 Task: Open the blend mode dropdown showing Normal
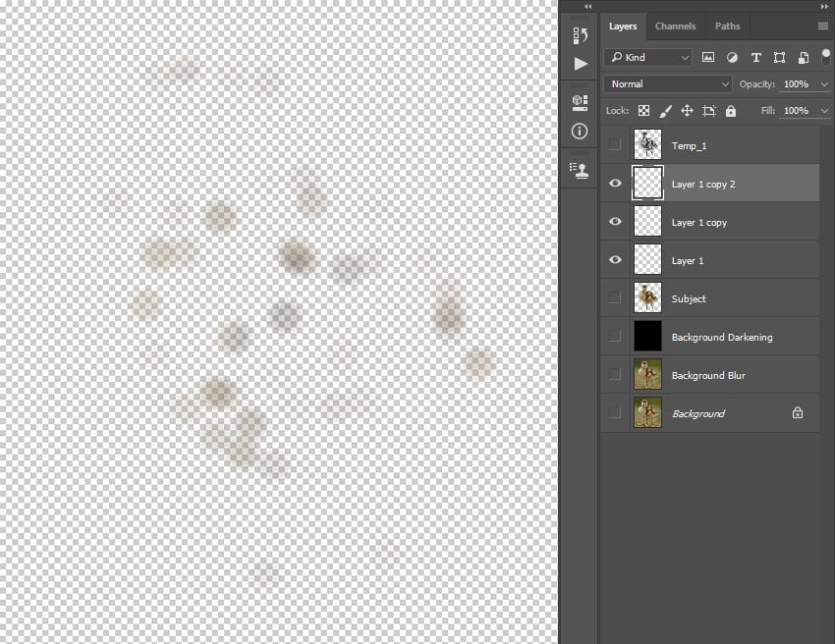(667, 83)
